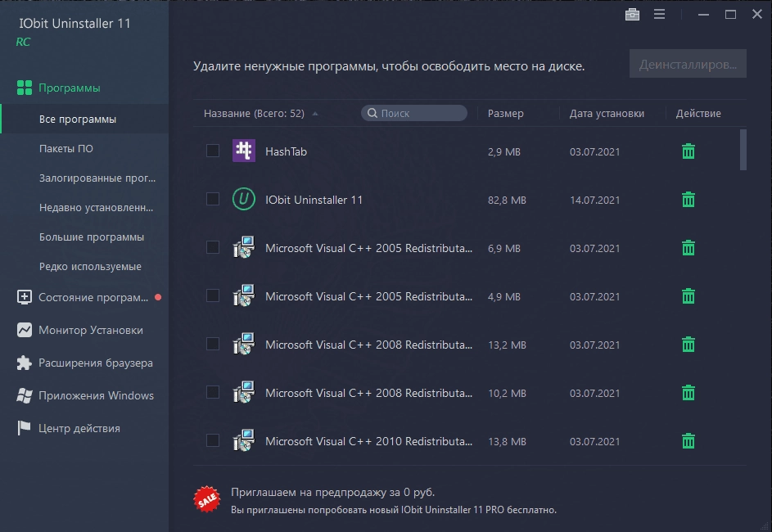Viewport: 772px width, 532px height.
Task: Click the Поиск search field
Action: click(414, 113)
